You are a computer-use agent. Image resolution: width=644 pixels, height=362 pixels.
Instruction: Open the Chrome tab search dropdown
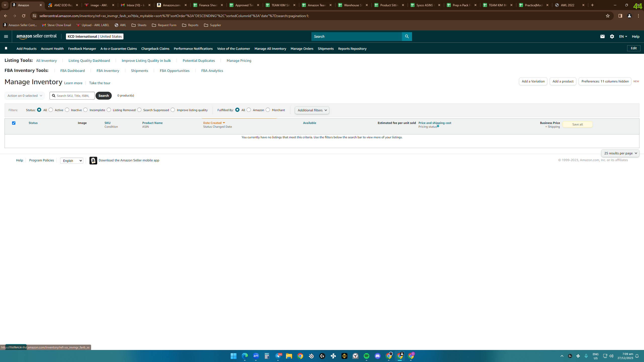tap(5, 5)
